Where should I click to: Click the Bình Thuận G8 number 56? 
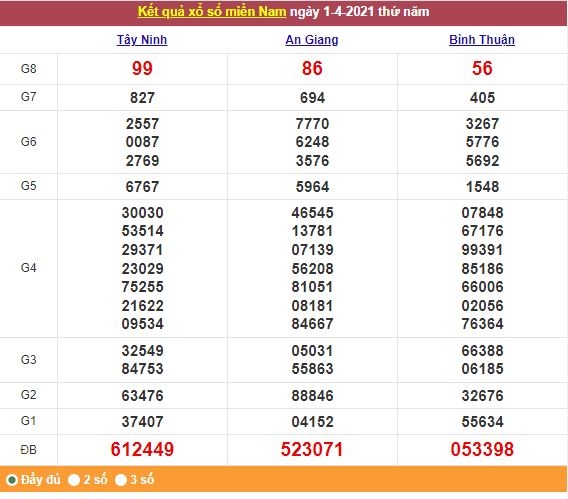tap(482, 68)
